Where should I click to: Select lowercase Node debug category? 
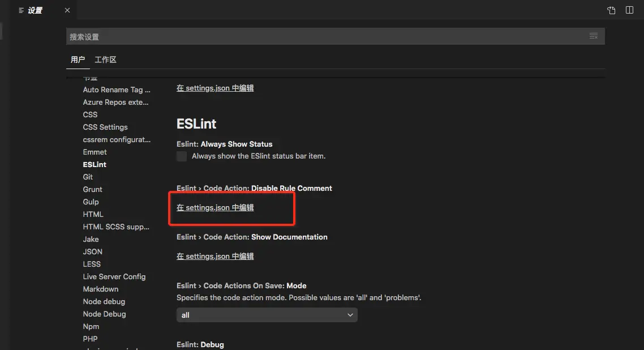point(104,301)
